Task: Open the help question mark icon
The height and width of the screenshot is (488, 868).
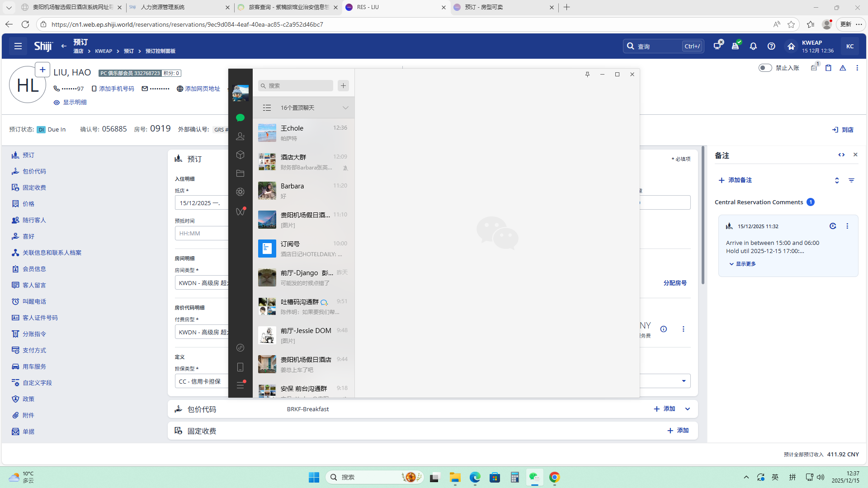Action: tap(771, 46)
